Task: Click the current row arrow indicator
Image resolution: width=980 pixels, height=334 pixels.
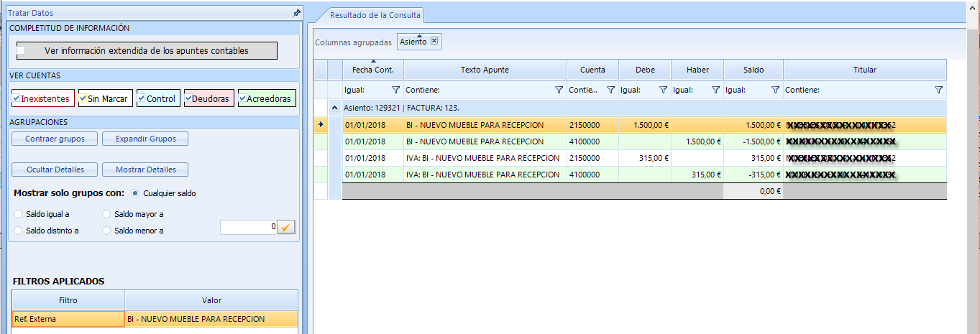Action: tap(321, 125)
